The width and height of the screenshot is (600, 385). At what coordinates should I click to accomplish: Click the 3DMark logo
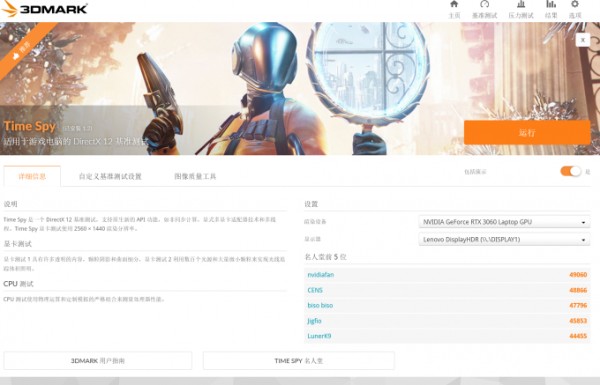(44, 9)
